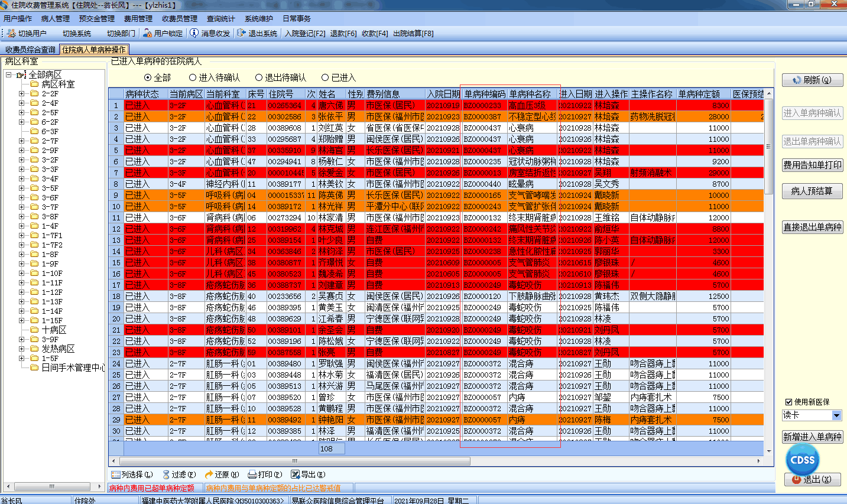Switch to 收费员综合查询 tab
Viewport: 847px width, 504px height.
click(30, 50)
